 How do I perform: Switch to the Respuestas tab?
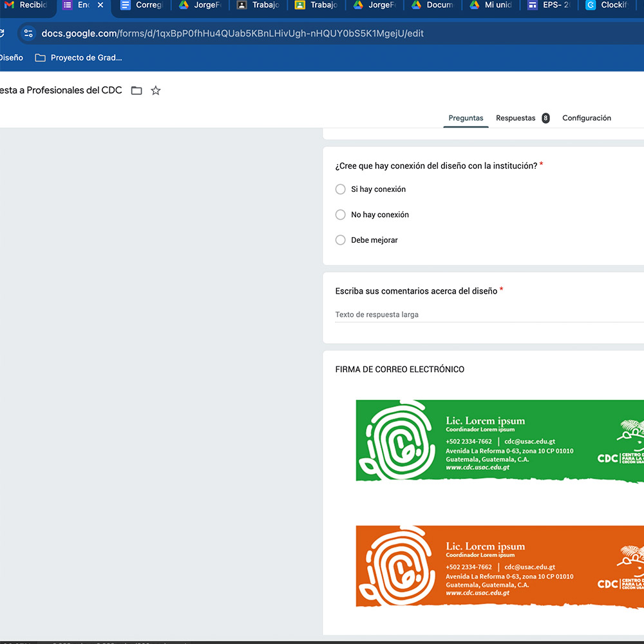(x=515, y=118)
